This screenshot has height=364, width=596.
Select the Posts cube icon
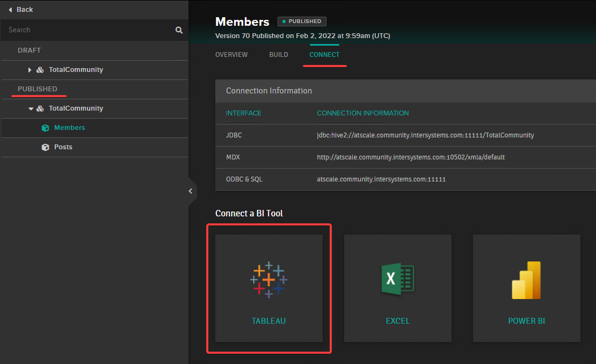(45, 148)
